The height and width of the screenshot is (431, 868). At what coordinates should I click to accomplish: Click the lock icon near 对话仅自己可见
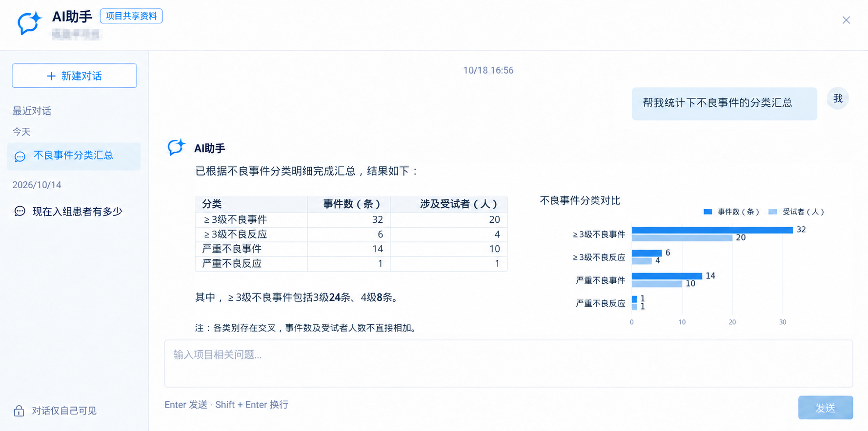click(19, 411)
